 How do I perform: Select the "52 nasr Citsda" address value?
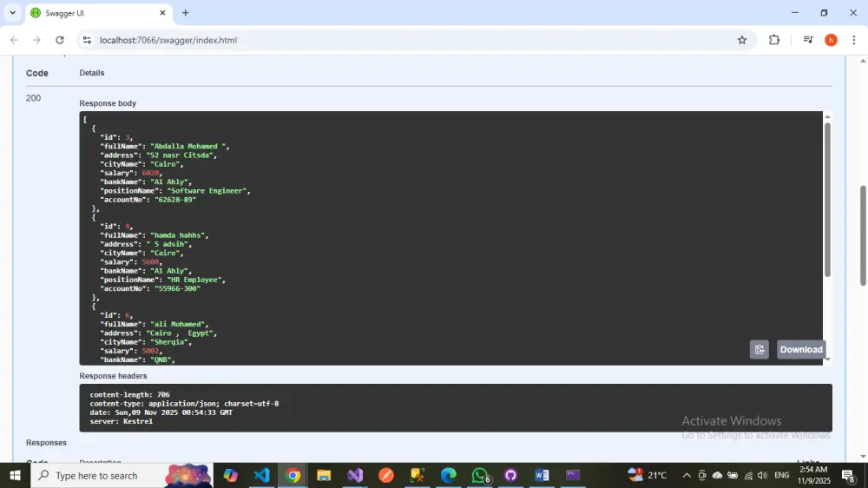(180, 155)
